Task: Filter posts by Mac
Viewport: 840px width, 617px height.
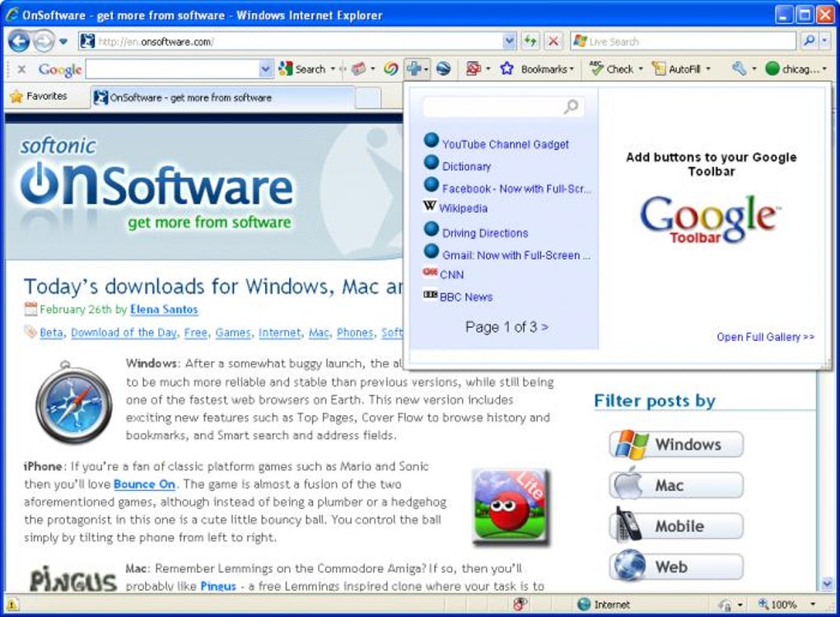Action: [676, 485]
